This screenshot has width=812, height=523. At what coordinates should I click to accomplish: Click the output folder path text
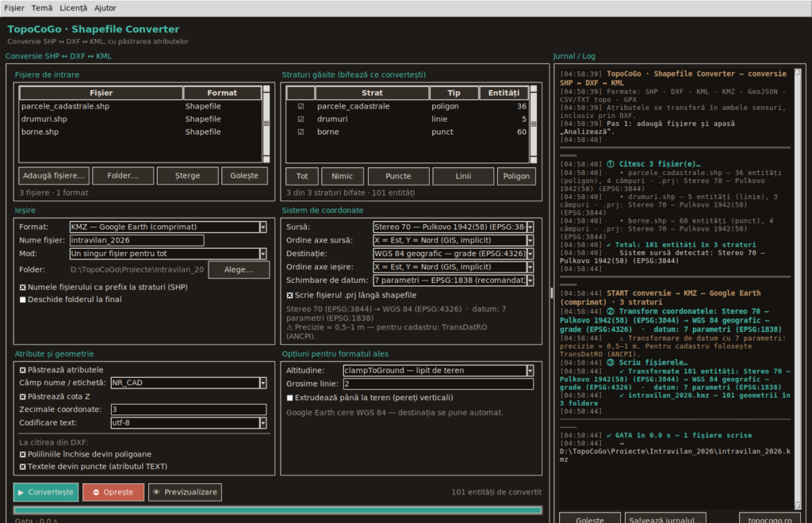(137, 269)
